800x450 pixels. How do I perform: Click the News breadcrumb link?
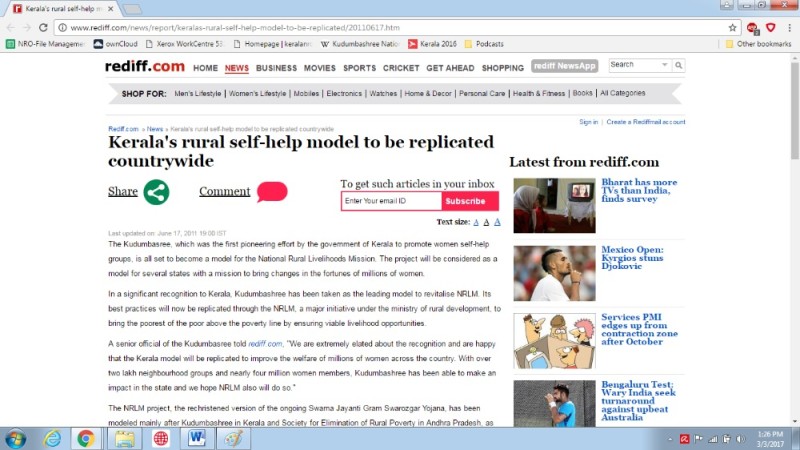[x=155, y=129]
